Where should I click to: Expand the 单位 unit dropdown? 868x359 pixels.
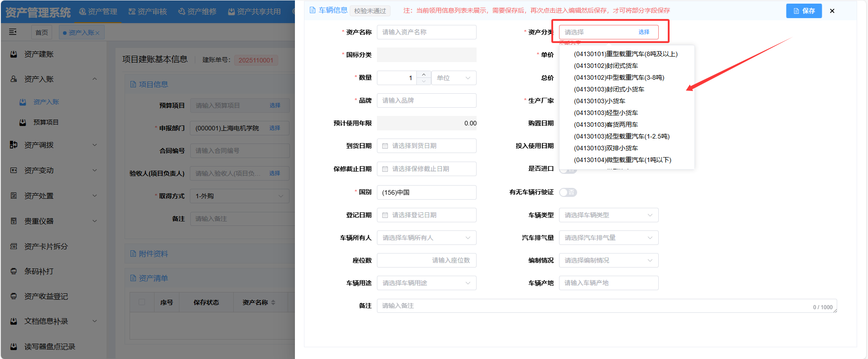[x=453, y=78]
